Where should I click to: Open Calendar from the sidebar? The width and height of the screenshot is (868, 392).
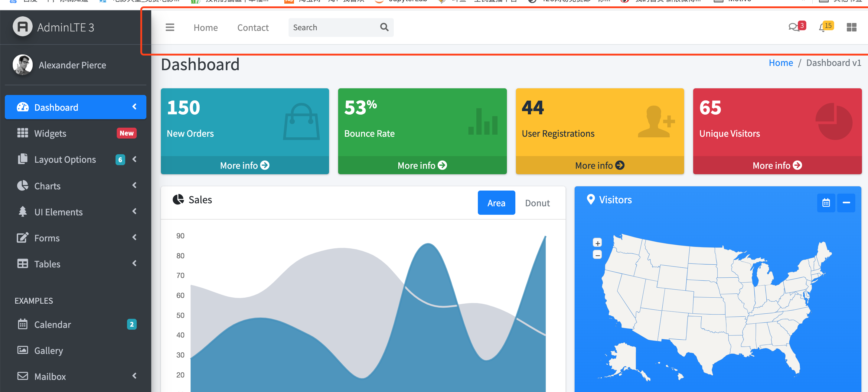tap(53, 325)
